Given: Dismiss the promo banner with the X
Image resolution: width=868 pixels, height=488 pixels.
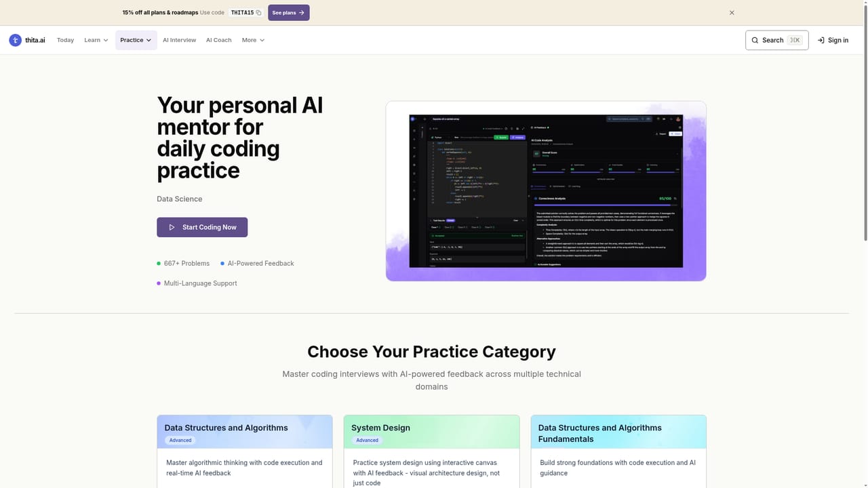Looking at the screenshot, I should (732, 13).
